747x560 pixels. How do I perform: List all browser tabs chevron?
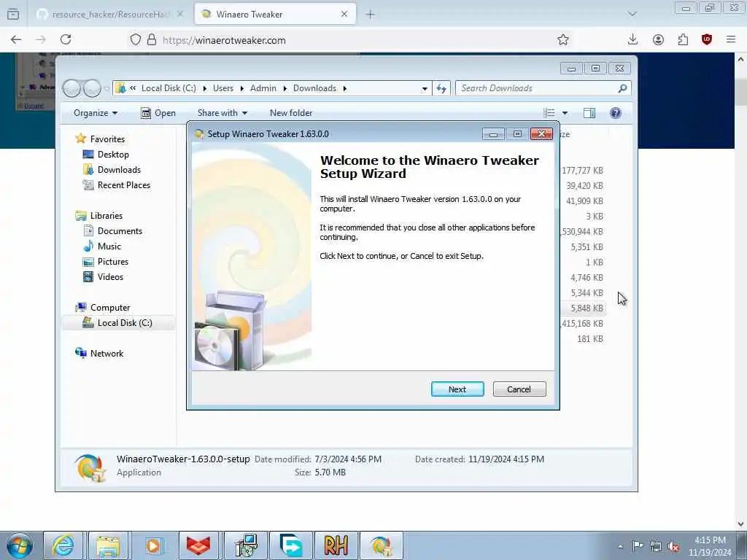632,15
